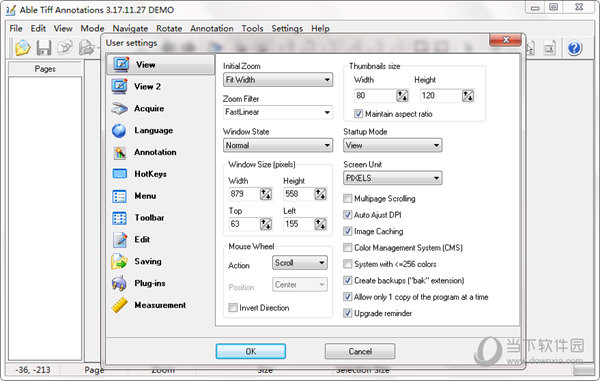Click the Window Size Height spinner
This screenshot has height=381, width=600.
[320, 194]
